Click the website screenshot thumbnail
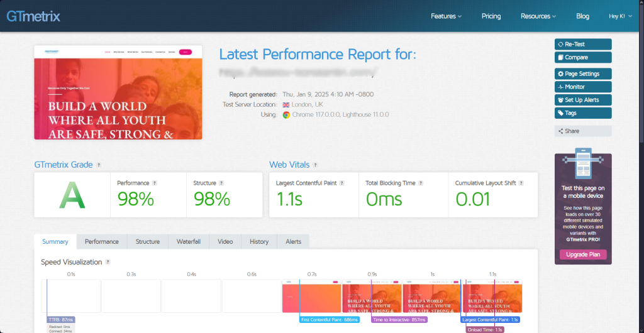The image size is (644, 333). pos(118,92)
